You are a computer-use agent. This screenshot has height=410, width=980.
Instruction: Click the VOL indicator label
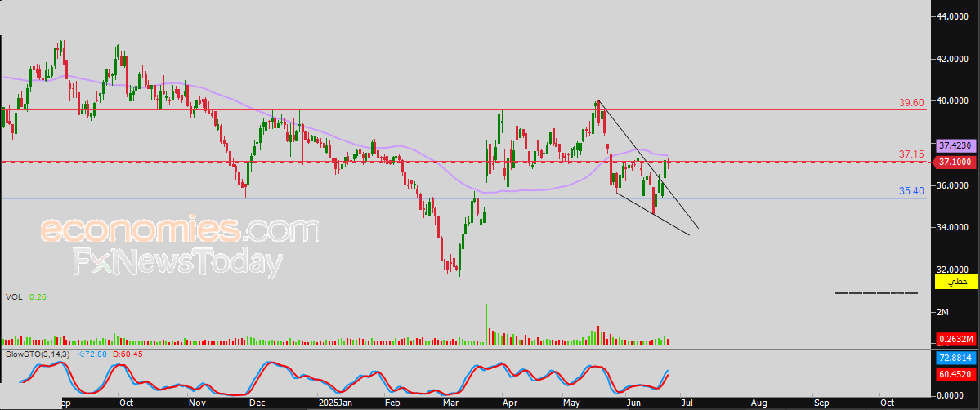(x=14, y=297)
